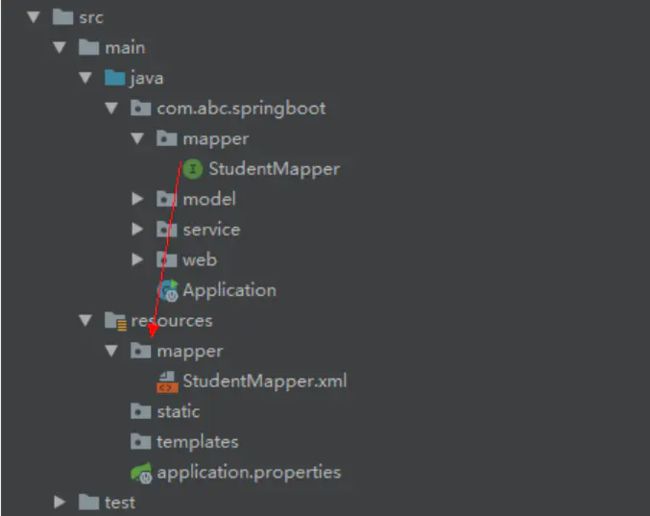Click the src folder icon
650x516 pixels.
63,17
